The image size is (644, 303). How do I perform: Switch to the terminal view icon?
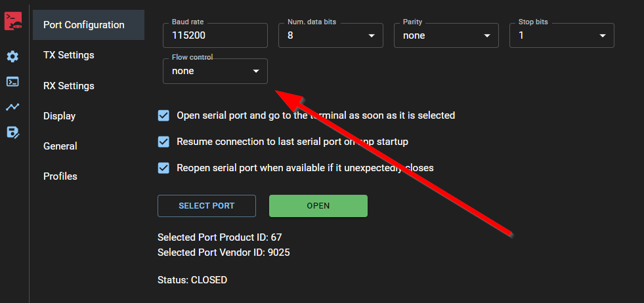coord(12,82)
